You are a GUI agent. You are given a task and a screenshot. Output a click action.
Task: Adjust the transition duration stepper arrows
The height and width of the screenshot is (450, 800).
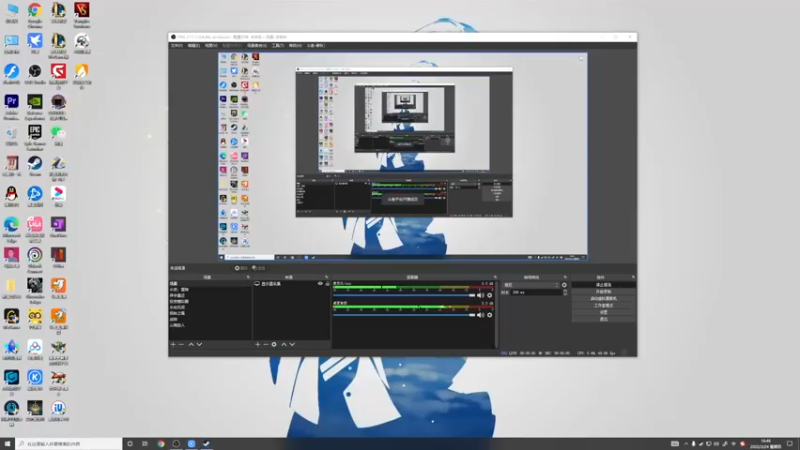565,292
